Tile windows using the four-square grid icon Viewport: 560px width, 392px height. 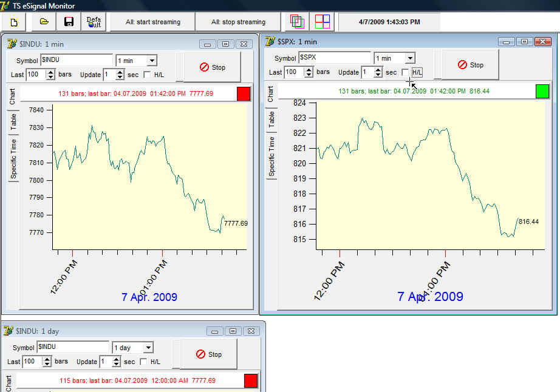point(323,22)
